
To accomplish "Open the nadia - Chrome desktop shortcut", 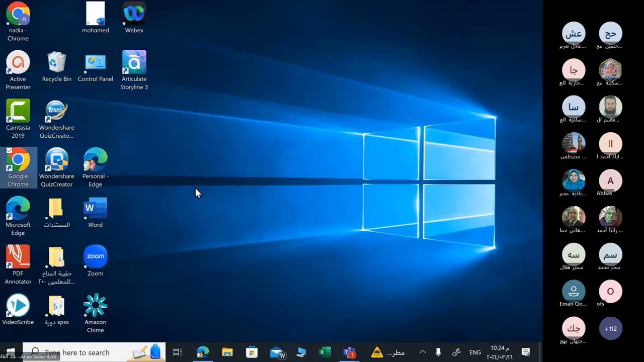I will (18, 22).
